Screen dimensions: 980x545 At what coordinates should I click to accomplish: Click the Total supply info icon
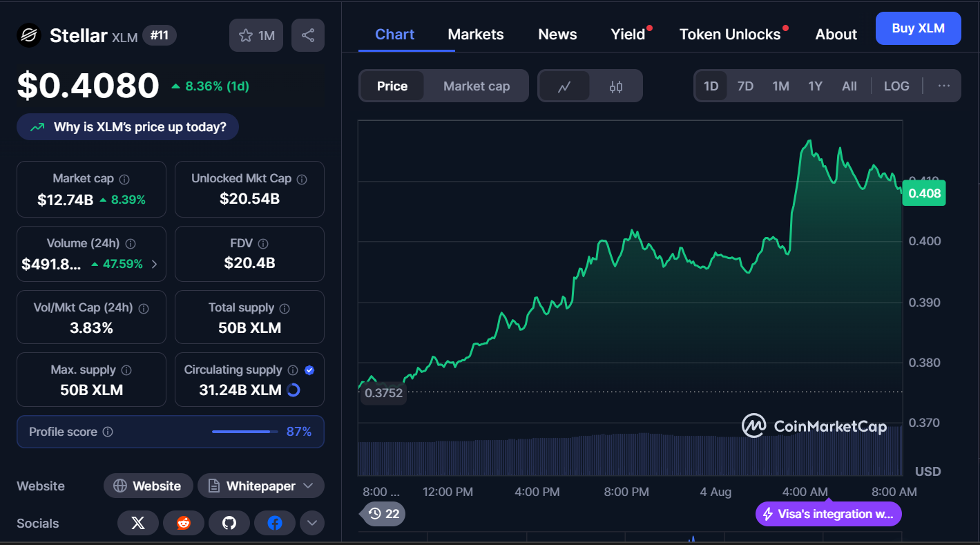[285, 308]
